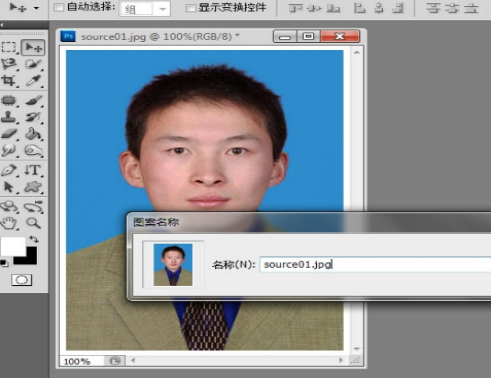Screen dimensions: 492x378
Task: Toggle Quick Mask mode
Action: 22,280
